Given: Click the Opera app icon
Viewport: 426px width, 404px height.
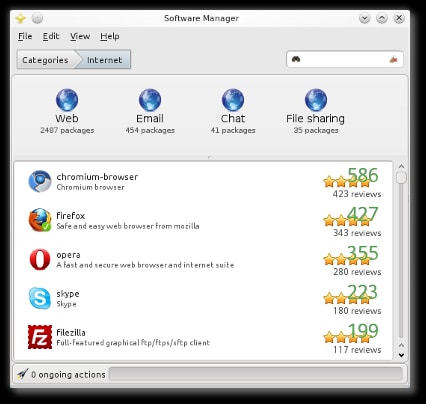Looking at the screenshot, I should tap(40, 259).
